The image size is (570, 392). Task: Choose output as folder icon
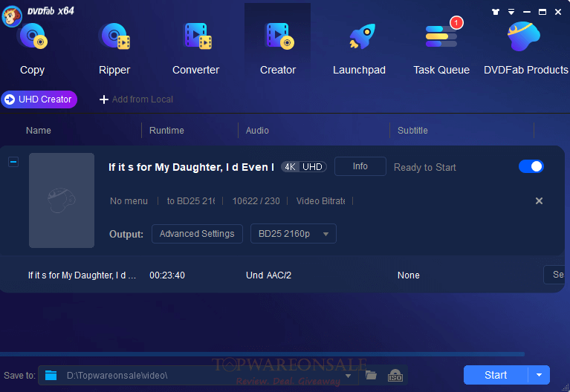(x=371, y=375)
